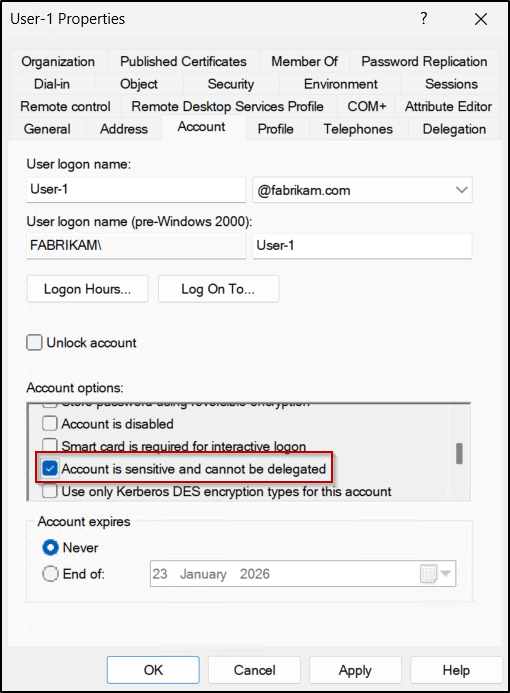Click the Log On To button
510x693 pixels.
coord(218,289)
